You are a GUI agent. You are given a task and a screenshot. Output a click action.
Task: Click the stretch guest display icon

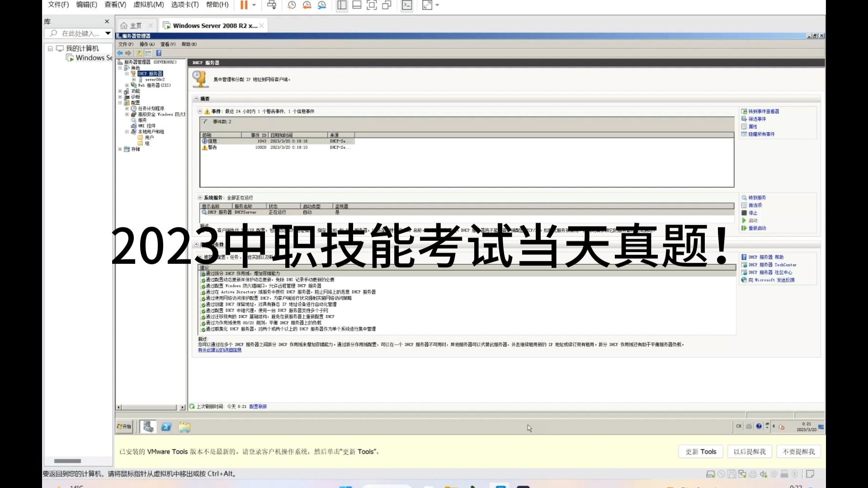click(427, 5)
